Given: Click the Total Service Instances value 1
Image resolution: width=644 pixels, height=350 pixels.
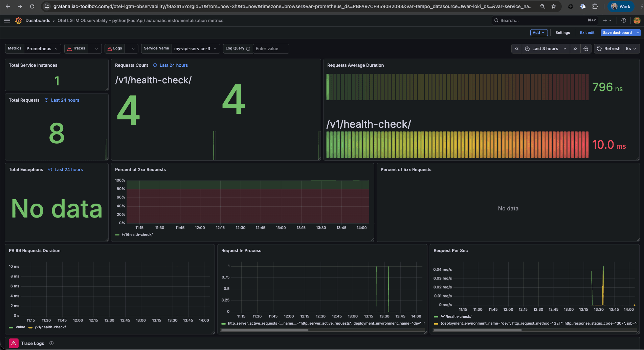Looking at the screenshot, I should [x=57, y=81].
